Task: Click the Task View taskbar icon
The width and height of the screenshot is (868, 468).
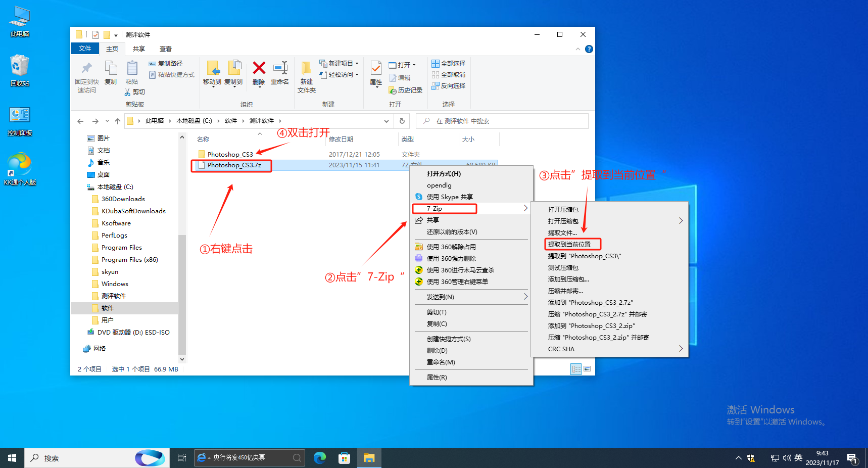Action: pyautogui.click(x=181, y=458)
